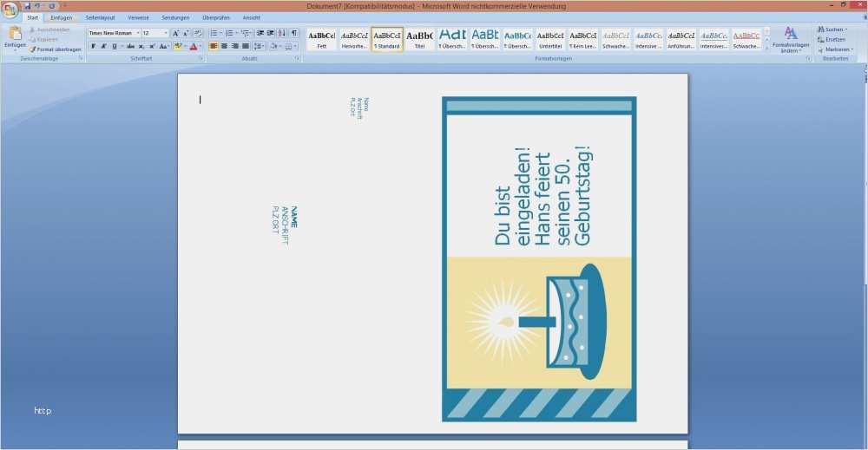868x450 pixels.
Task: Click the Office button
Action: 10,9
